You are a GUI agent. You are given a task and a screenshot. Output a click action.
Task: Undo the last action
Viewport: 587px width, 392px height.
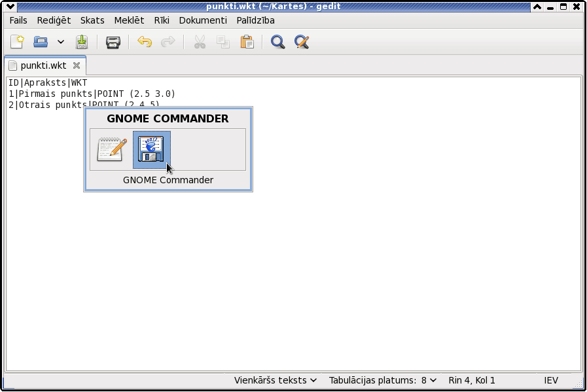tap(145, 42)
